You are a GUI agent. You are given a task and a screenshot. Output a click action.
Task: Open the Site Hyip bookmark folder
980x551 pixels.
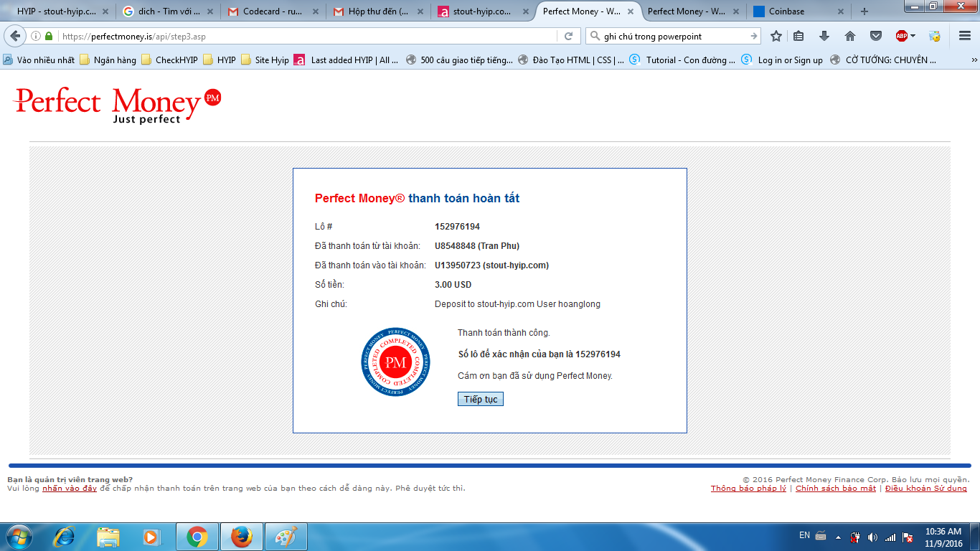point(265,60)
